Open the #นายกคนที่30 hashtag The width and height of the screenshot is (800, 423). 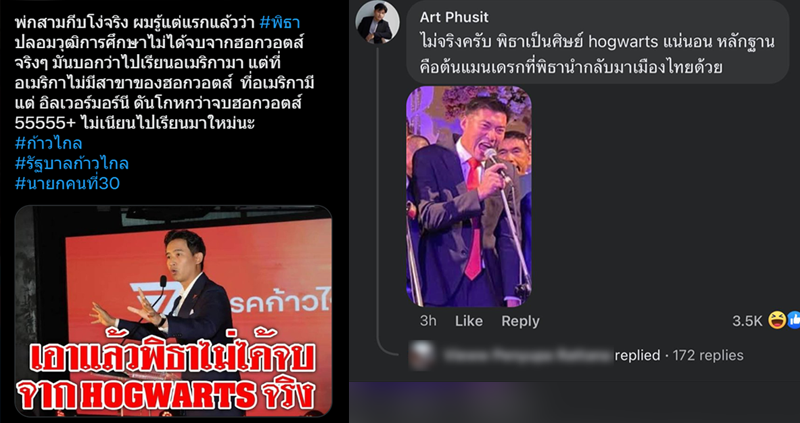coord(67,183)
